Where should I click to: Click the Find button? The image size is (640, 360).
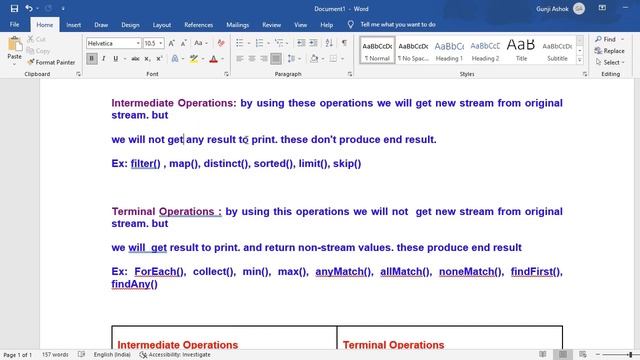[x=605, y=39]
